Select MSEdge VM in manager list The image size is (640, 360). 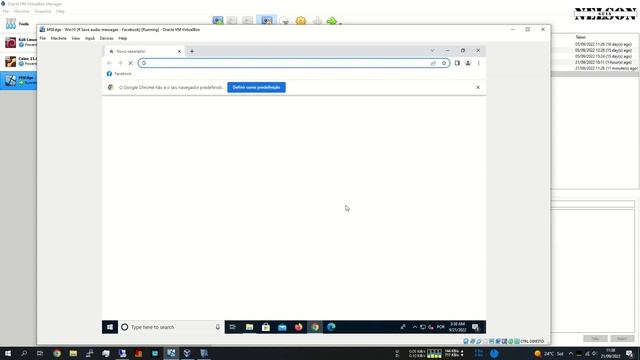[19, 80]
